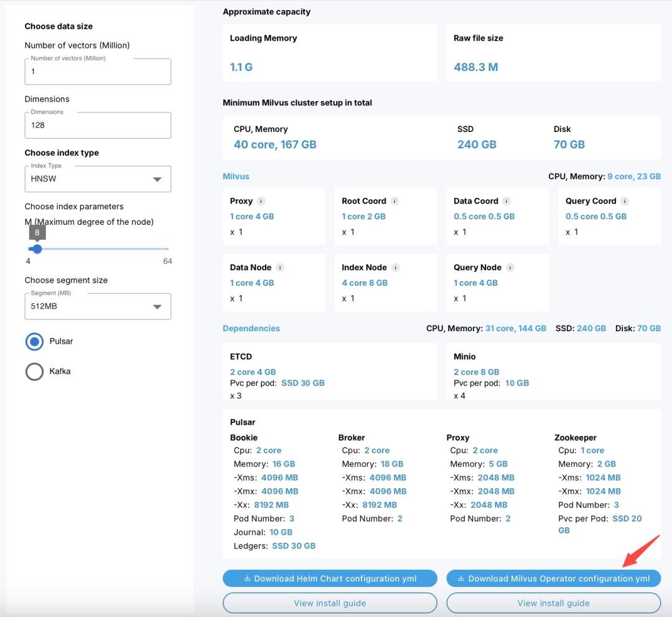Show info for Query Node
This screenshot has width=672, height=617.
click(510, 268)
